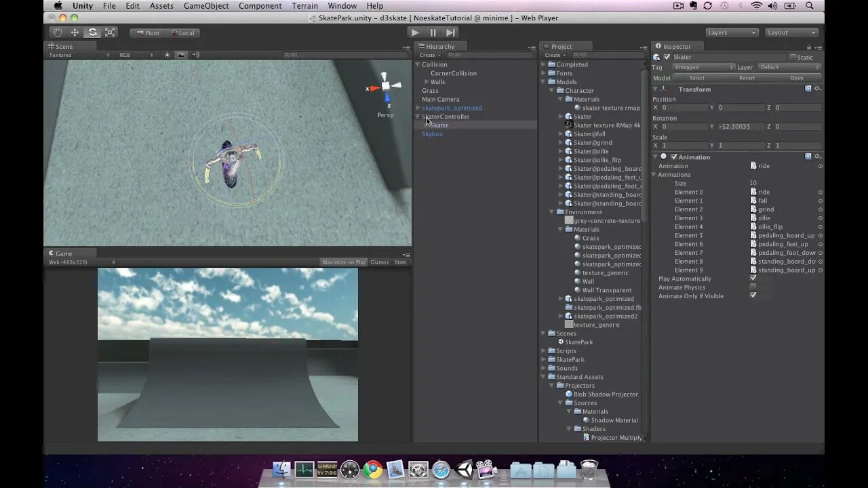Toggle Skater object active checkbox
868x488 pixels.
[x=667, y=57]
